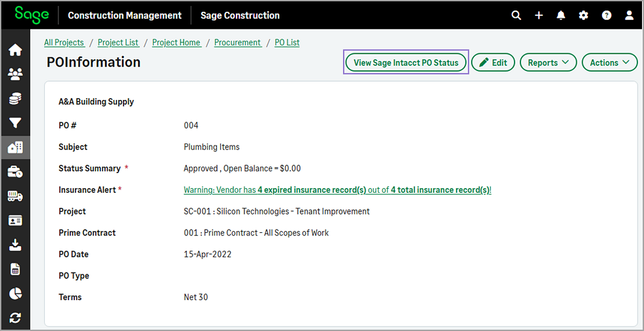The width and height of the screenshot is (644, 331).
Task: Open ID card sidebar icon
Action: click(15, 221)
